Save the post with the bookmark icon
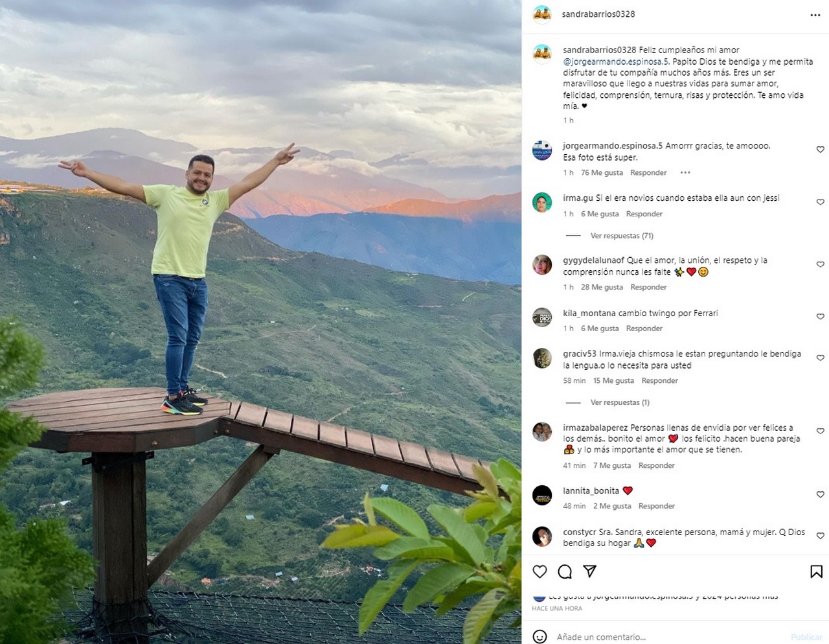The height and width of the screenshot is (644, 829). pos(816,571)
